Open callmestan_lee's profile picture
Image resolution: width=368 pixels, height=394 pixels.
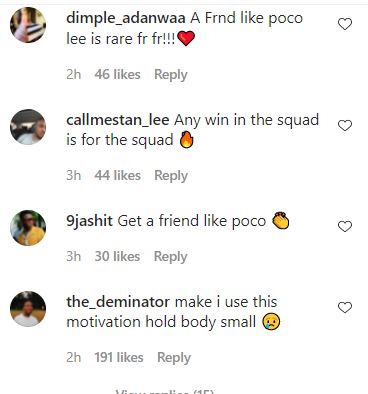tap(28, 127)
